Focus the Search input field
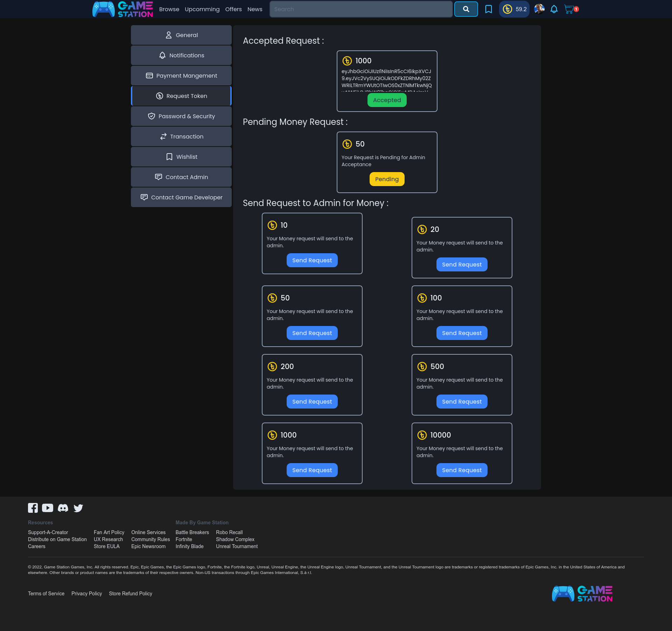The height and width of the screenshot is (631, 672). click(x=361, y=9)
